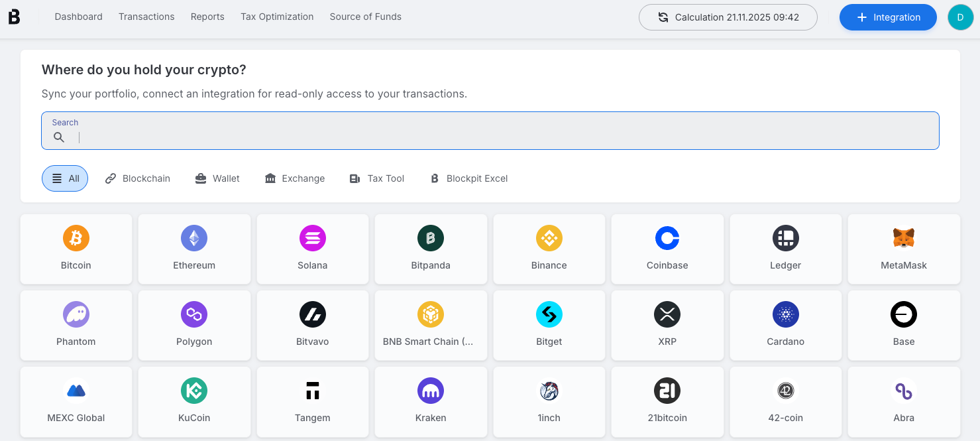
Task: Open the Ledger wallet icon
Action: click(786, 238)
